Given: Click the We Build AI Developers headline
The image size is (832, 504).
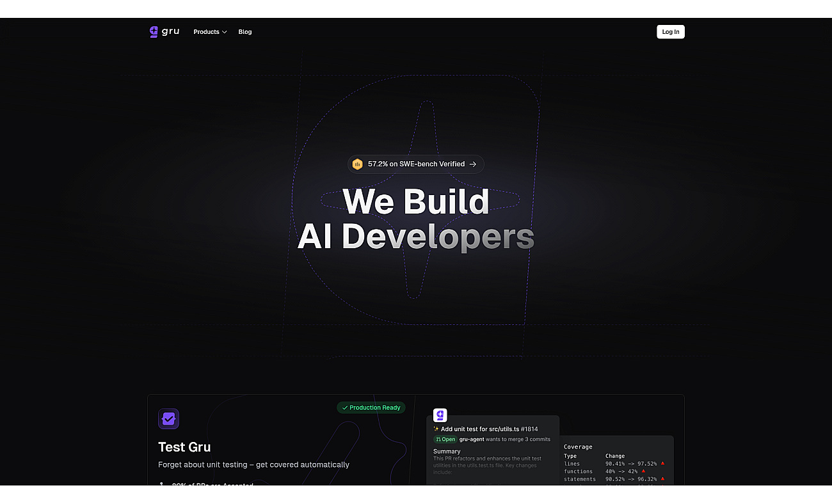Looking at the screenshot, I should point(416,219).
